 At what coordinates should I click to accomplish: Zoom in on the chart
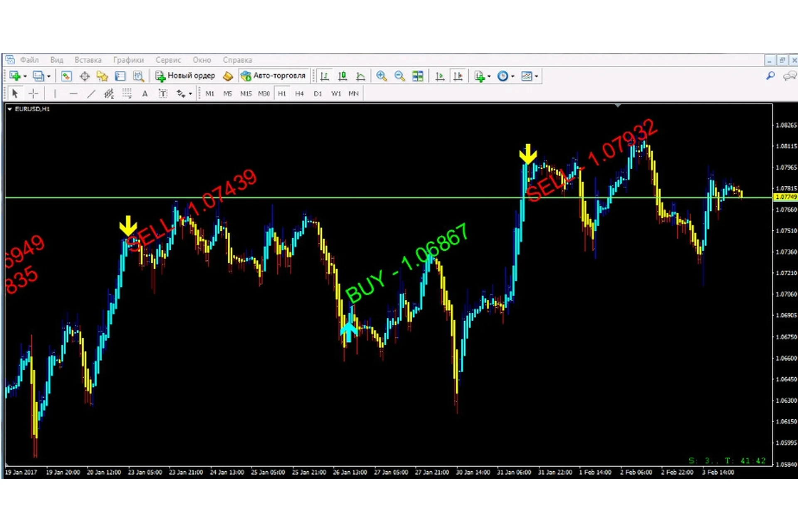tap(381, 76)
